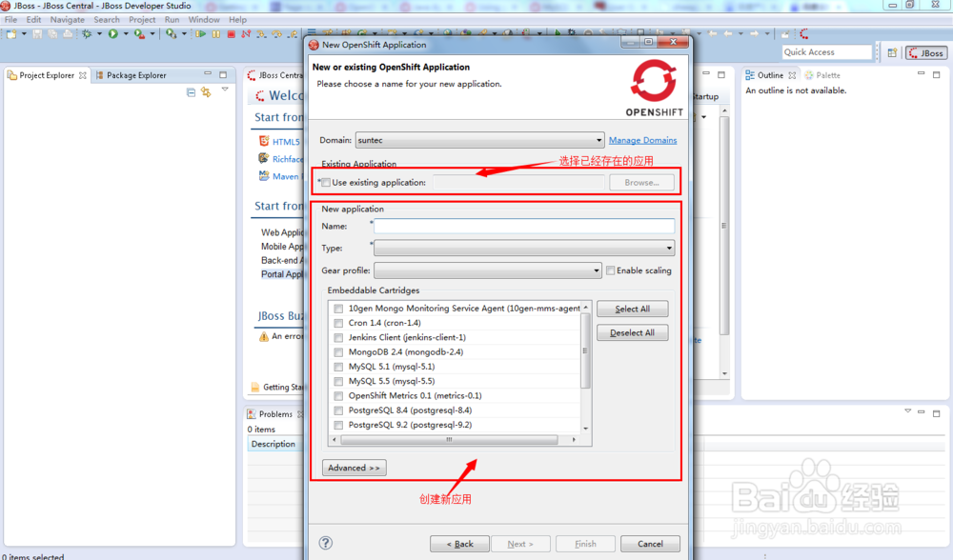Click the red Terminate stop icon
Viewport: 953px width, 560px height.
point(231,34)
